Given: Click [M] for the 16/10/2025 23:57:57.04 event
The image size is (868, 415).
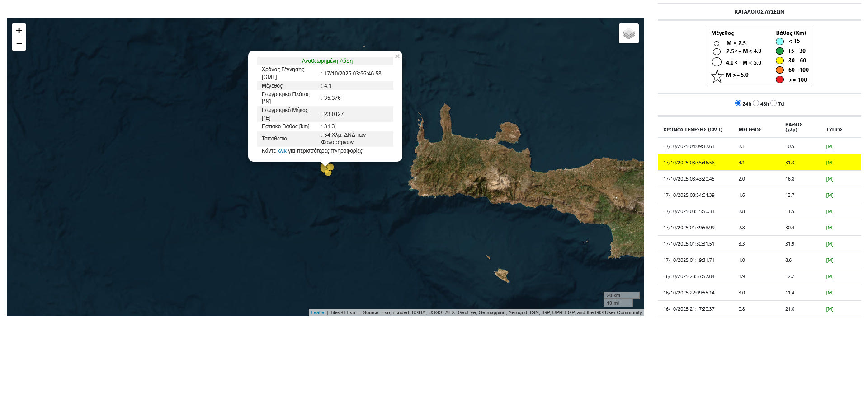Looking at the screenshot, I should coord(830,276).
